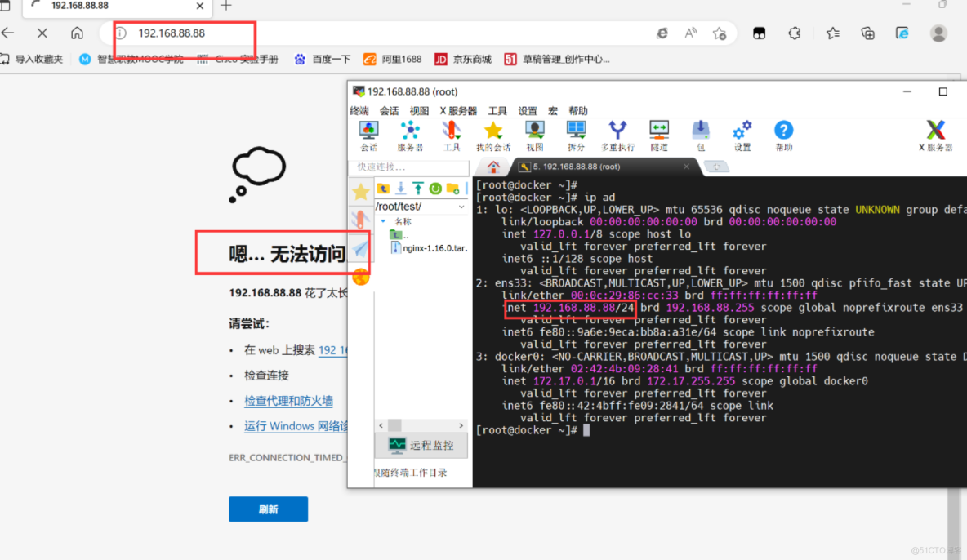Add page to favorites star icon
Screen dimensions: 967x560
click(x=719, y=33)
